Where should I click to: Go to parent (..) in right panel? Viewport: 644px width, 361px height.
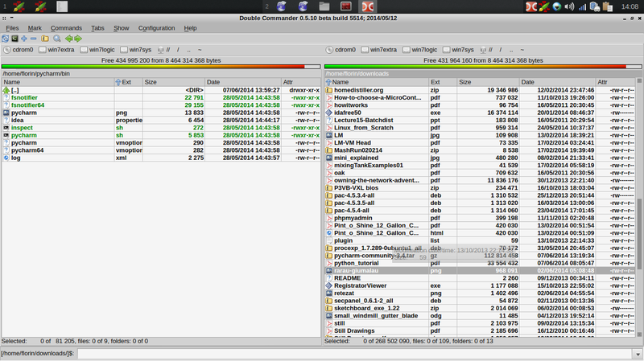511,50
